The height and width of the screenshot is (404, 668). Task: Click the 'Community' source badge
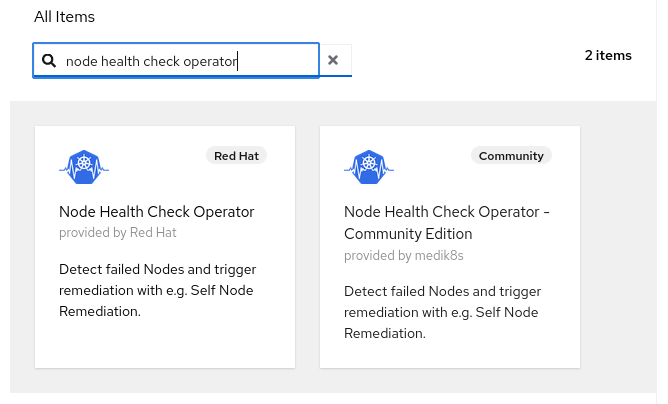(511, 156)
